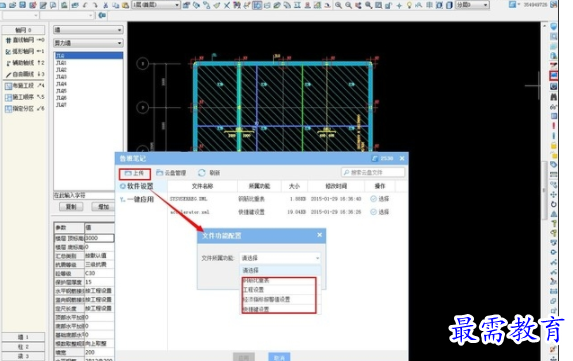The image size is (573, 361).
Task: Click the Copy icon in top toolbar
Action: 115,5
